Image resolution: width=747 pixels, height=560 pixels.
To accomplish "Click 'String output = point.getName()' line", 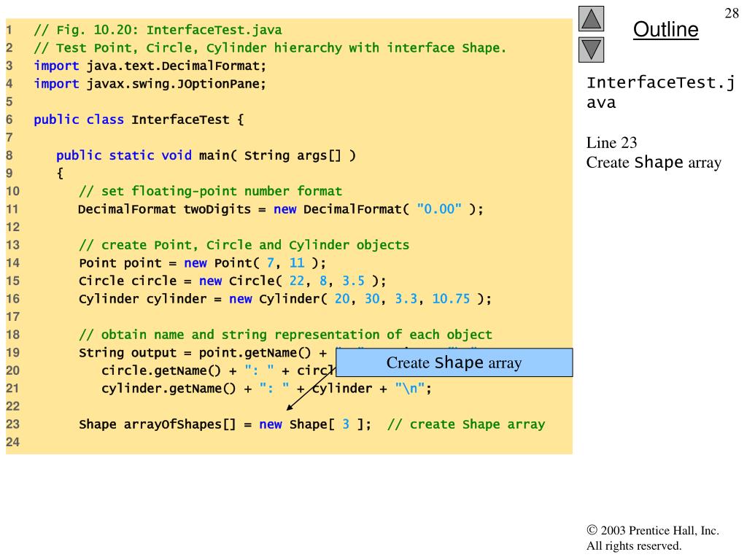I will (203, 353).
